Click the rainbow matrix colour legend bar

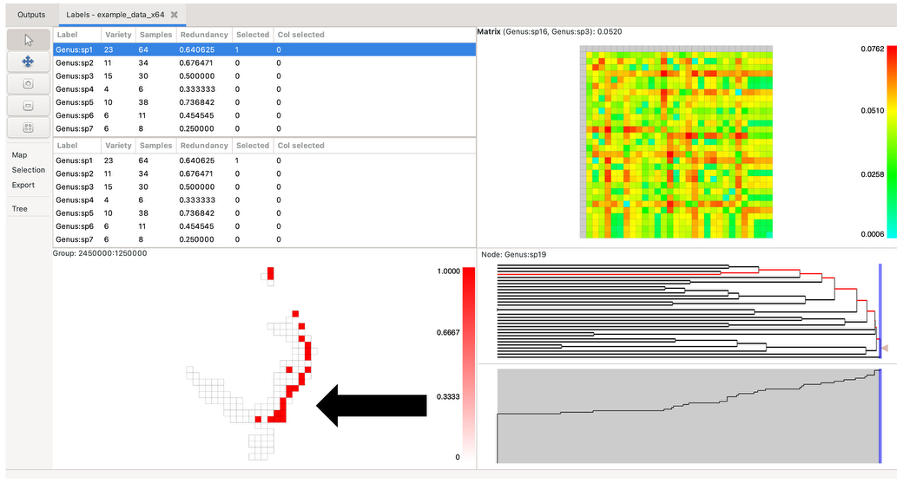click(863, 140)
